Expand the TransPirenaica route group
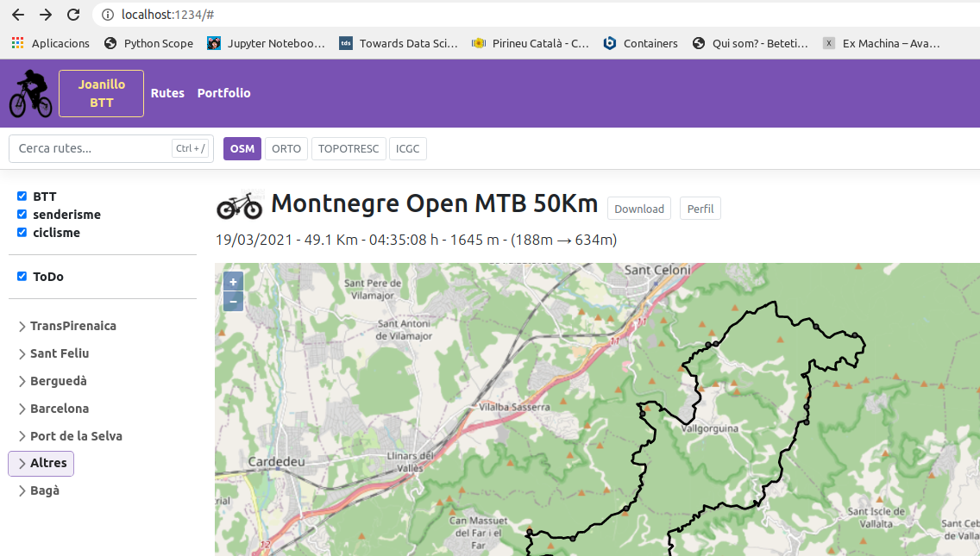This screenshot has height=556, width=980. tap(72, 326)
